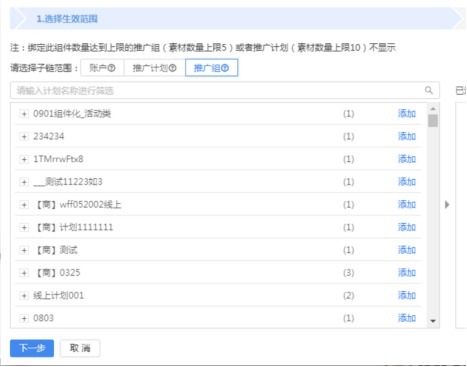Click 添加 for 线上计划001
467x367 pixels.
[407, 295]
